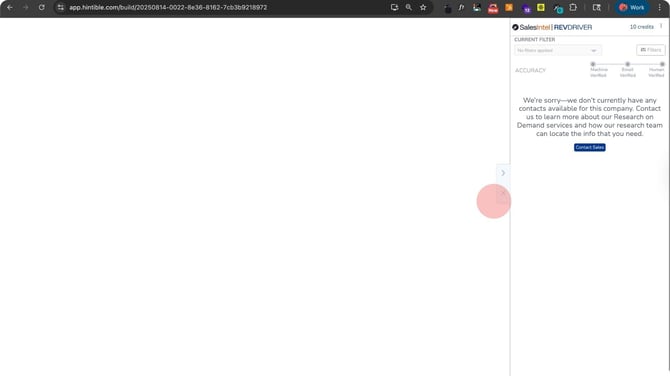Image resolution: width=670 pixels, height=376 pixels.
Task: Bookmark this page with the star icon
Action: pos(423,7)
